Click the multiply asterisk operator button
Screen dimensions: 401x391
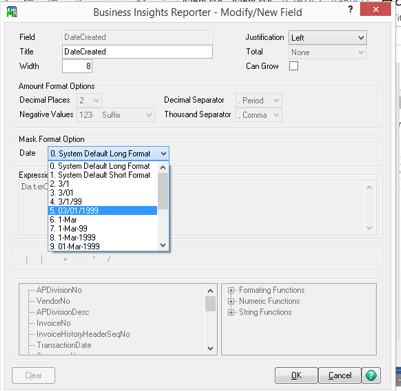point(94,259)
